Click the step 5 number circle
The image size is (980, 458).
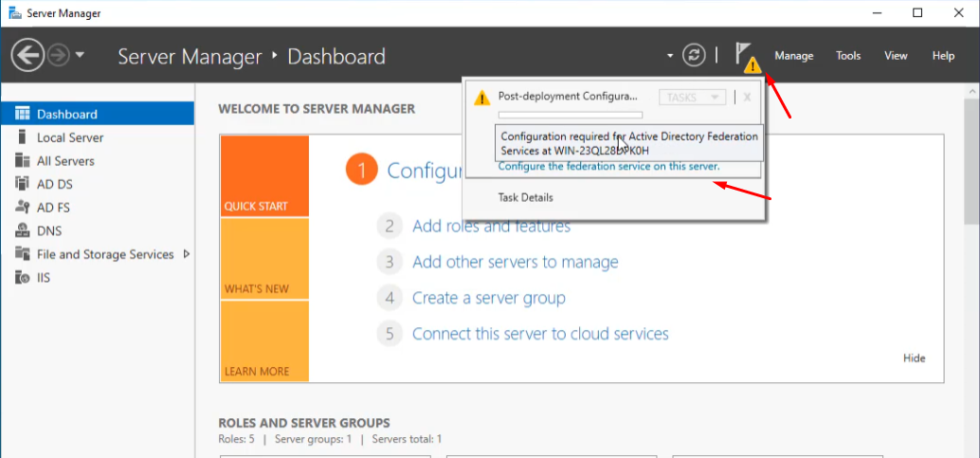pyautogui.click(x=390, y=334)
